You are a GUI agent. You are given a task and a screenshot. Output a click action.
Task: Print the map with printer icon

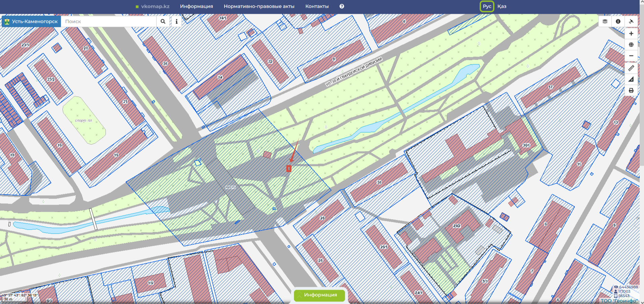coord(631,91)
